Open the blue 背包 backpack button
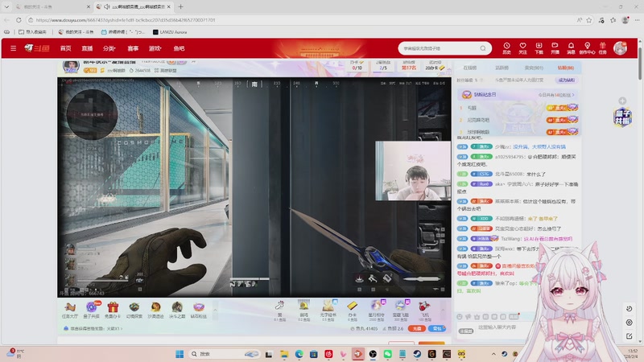Image resolution: width=644 pixels, height=362 pixels. (x=437, y=329)
